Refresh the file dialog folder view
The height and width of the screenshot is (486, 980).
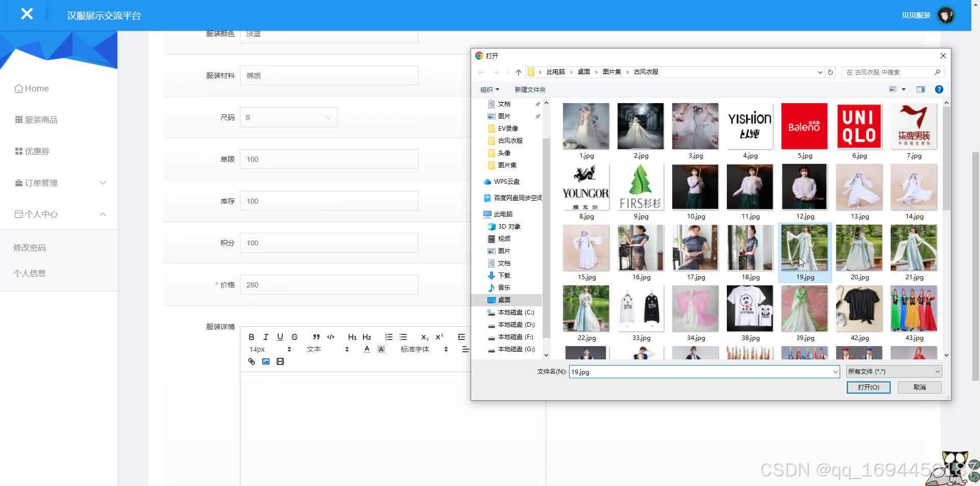click(x=830, y=72)
